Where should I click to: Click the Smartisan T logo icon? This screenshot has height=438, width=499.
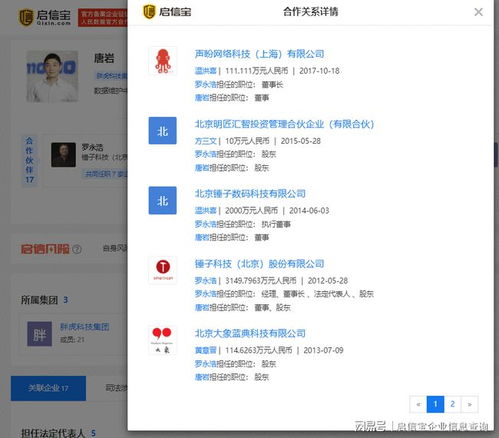(x=163, y=270)
